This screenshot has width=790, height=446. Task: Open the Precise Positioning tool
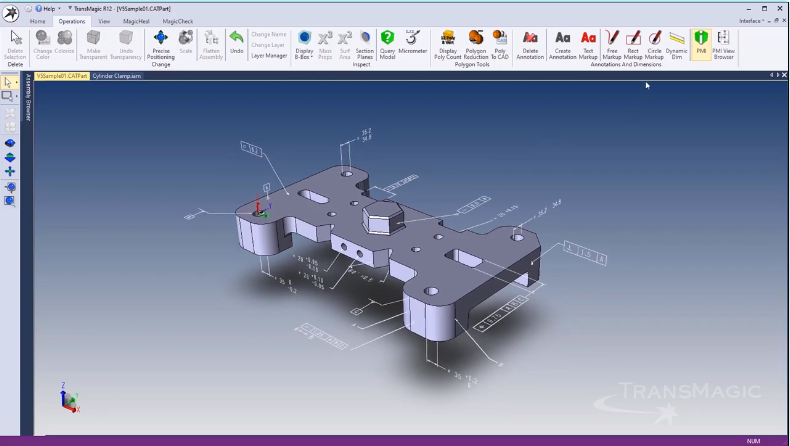click(161, 44)
